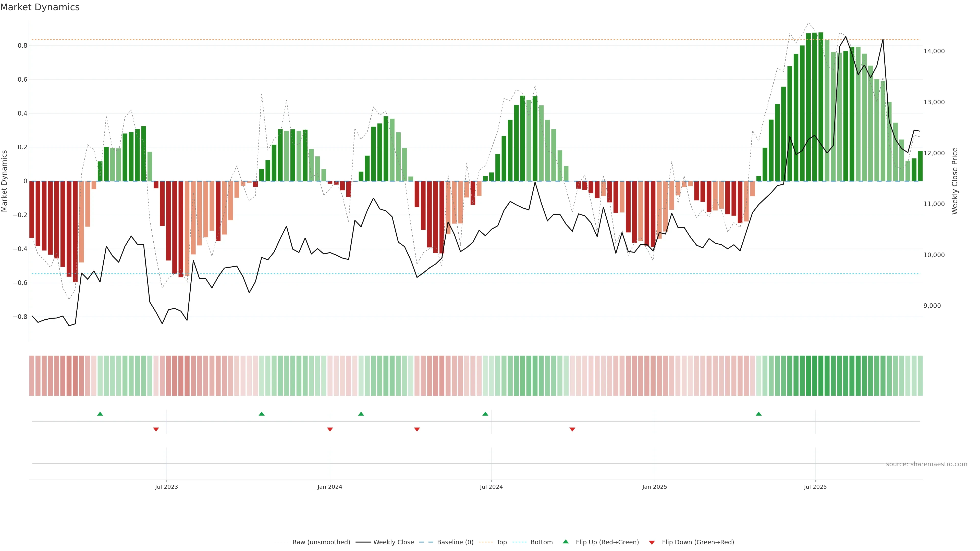This screenshot has width=980, height=551.
Task: Click the last green Flip Up marker before Jul 2025
Action: [758, 414]
